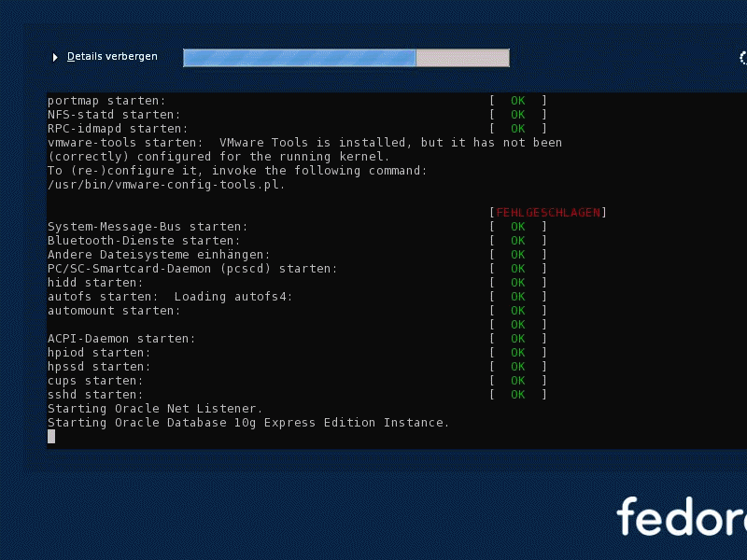The width and height of the screenshot is (747, 560).
Task: Select the "PC/SC-Smartcard-Daemon (pcscd) starten:" line
Action: [x=192, y=269]
